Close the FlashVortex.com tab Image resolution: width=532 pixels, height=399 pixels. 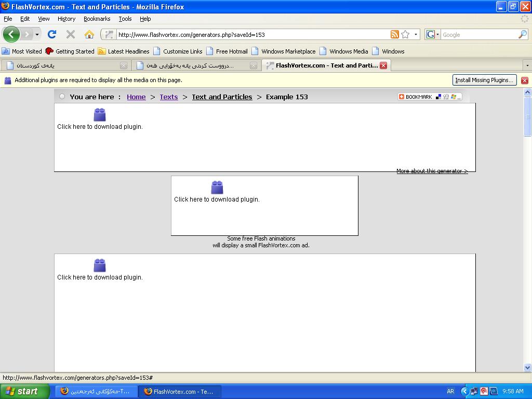coord(383,65)
